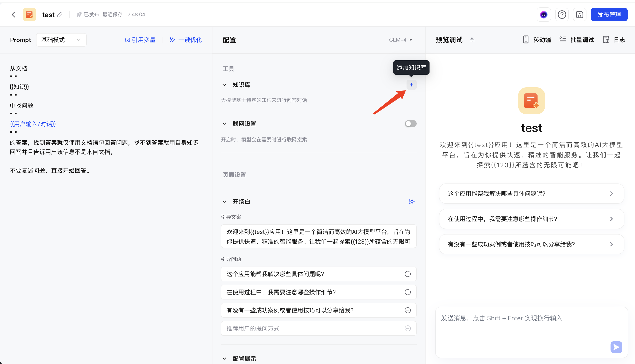Image resolution: width=635 pixels, height=364 pixels.
Task: Rename the app via pencil icon
Action: [60, 15]
